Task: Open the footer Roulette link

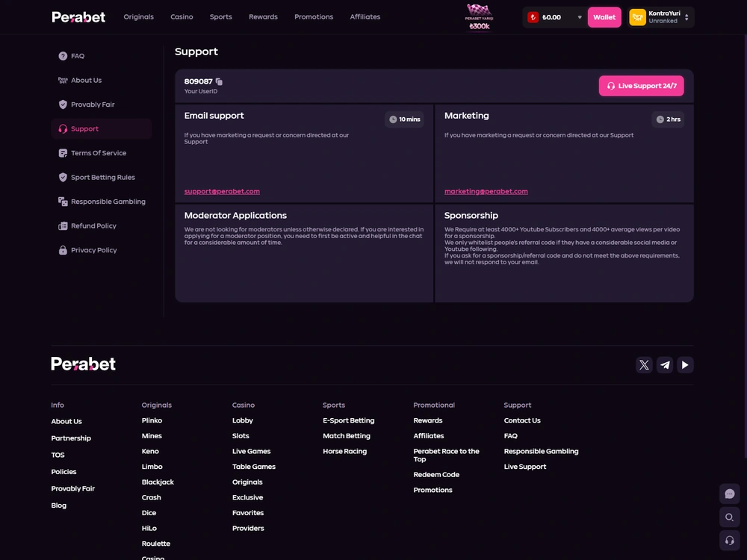Action: pos(156,544)
